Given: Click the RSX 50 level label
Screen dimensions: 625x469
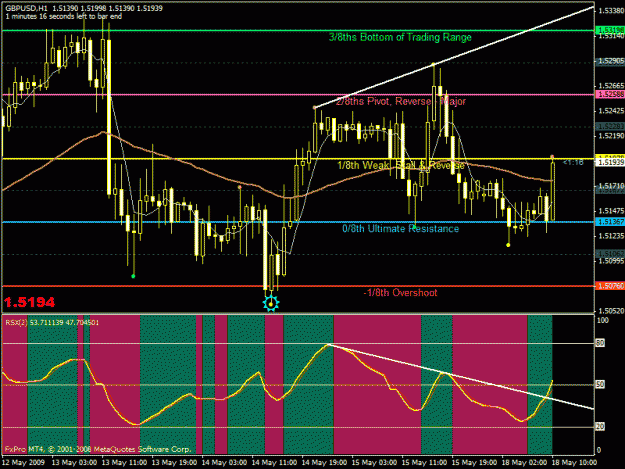Looking at the screenshot, I should 600,385.
